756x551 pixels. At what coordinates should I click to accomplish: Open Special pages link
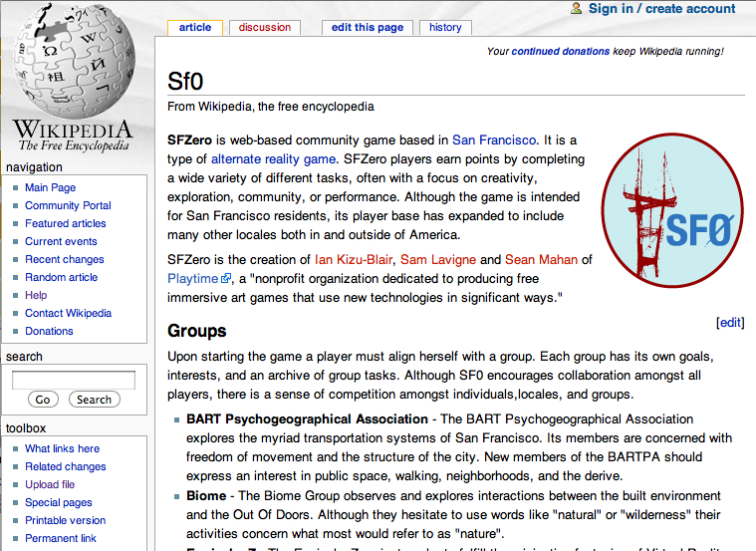[x=59, y=502]
